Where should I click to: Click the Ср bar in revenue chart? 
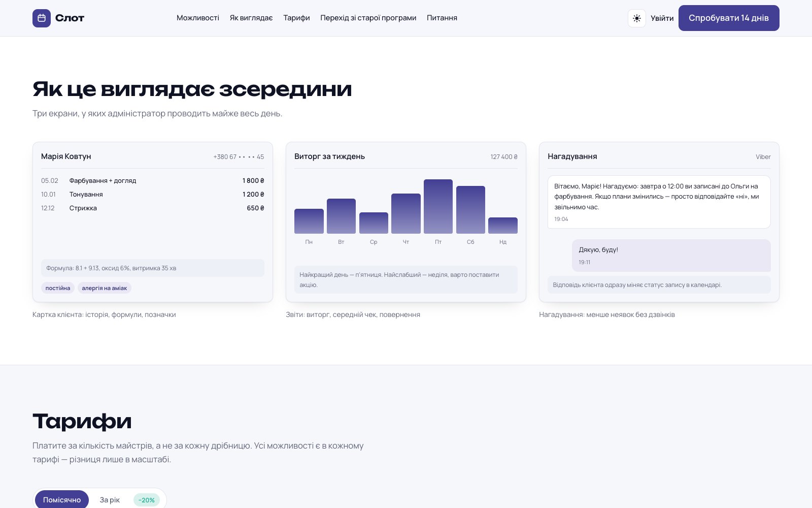click(x=374, y=223)
